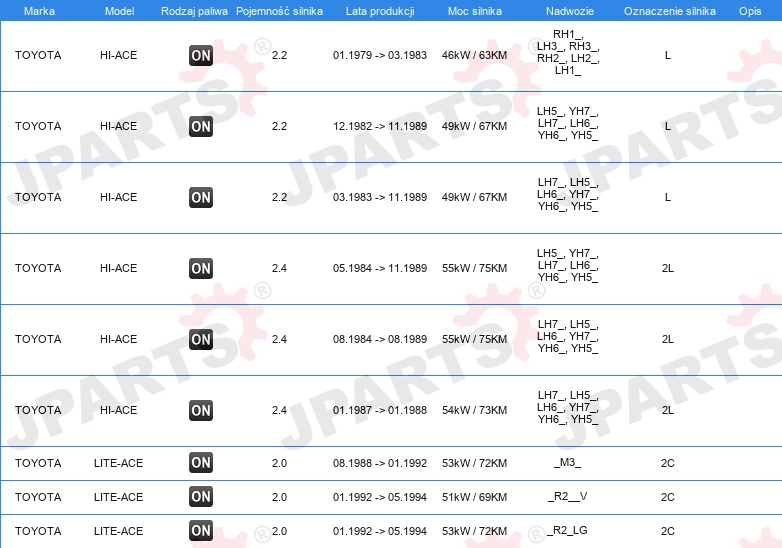Click 53kW / 72KM in the _R2_LG row
782x548 pixels.
click(x=474, y=531)
